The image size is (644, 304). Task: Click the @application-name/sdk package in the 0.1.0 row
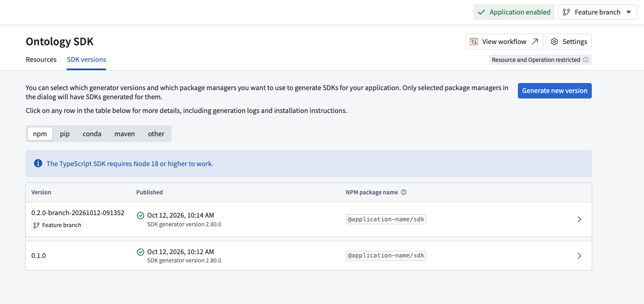tap(386, 256)
